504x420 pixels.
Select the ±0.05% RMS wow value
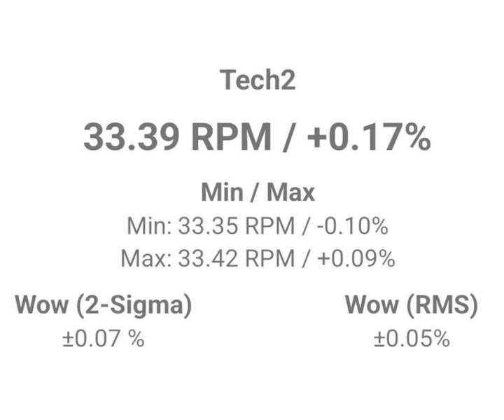pos(412,339)
